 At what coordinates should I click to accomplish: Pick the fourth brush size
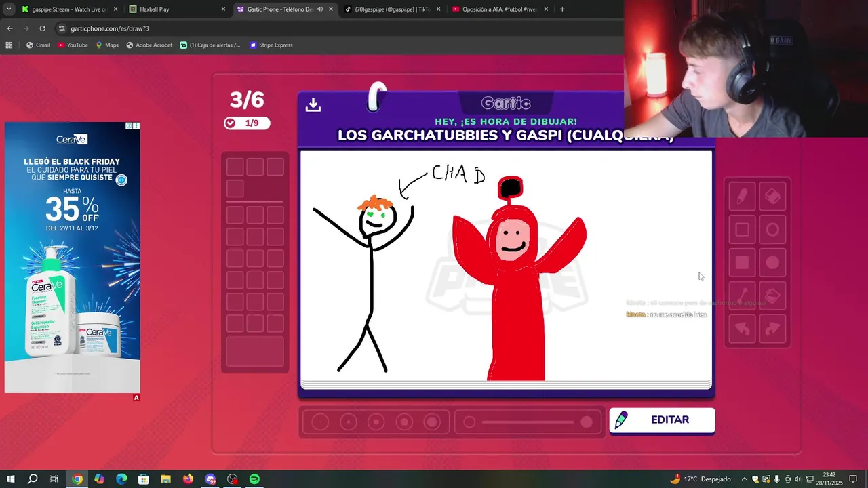404,422
